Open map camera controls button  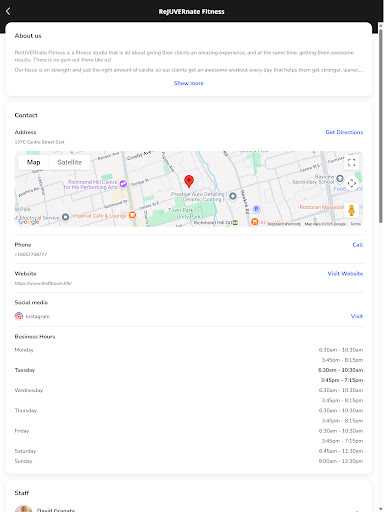[352, 183]
